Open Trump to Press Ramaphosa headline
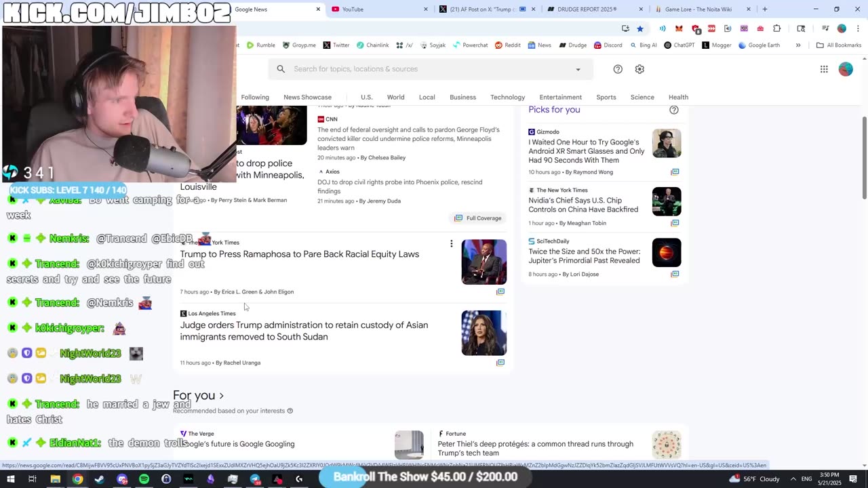868x488 pixels. [x=299, y=254]
